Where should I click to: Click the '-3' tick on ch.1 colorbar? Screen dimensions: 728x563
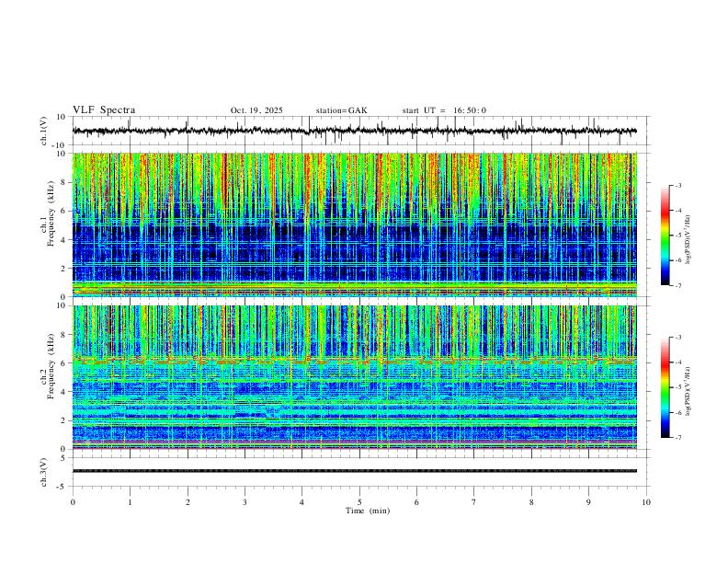pos(677,185)
